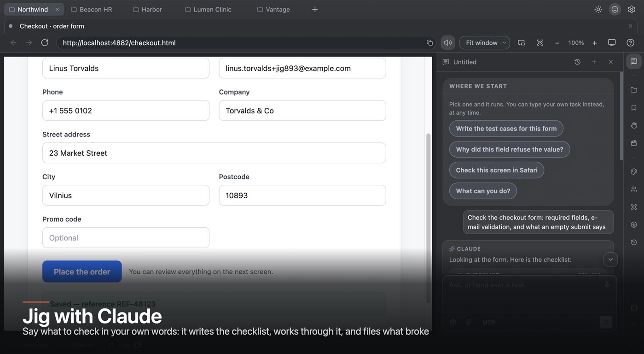Copy the URL with the copy icon
This screenshot has height=354, width=644.
click(x=429, y=43)
